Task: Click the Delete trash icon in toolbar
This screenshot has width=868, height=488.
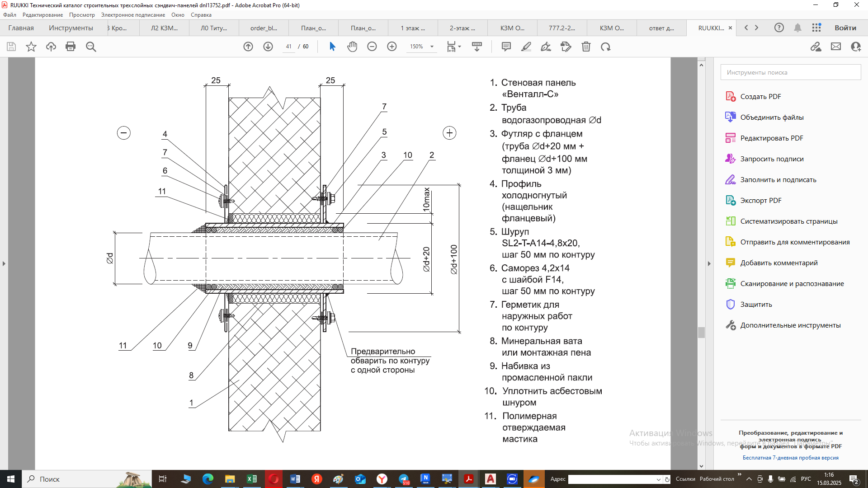Action: coord(586,47)
